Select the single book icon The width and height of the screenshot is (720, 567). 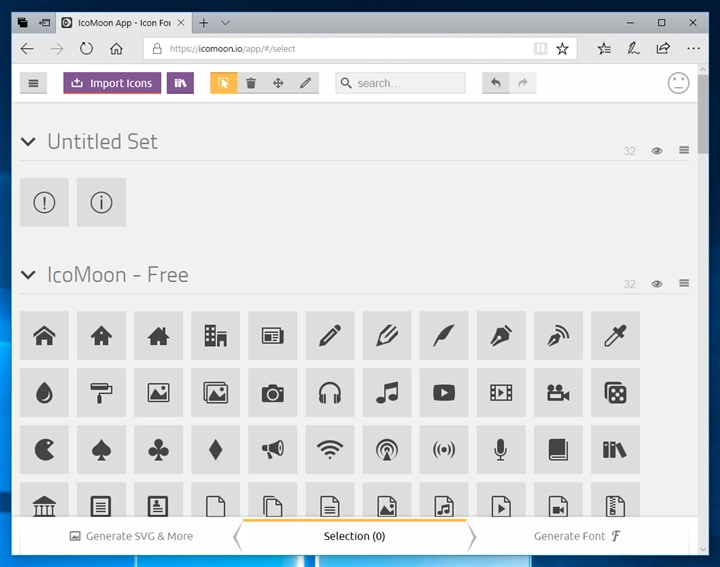(558, 449)
